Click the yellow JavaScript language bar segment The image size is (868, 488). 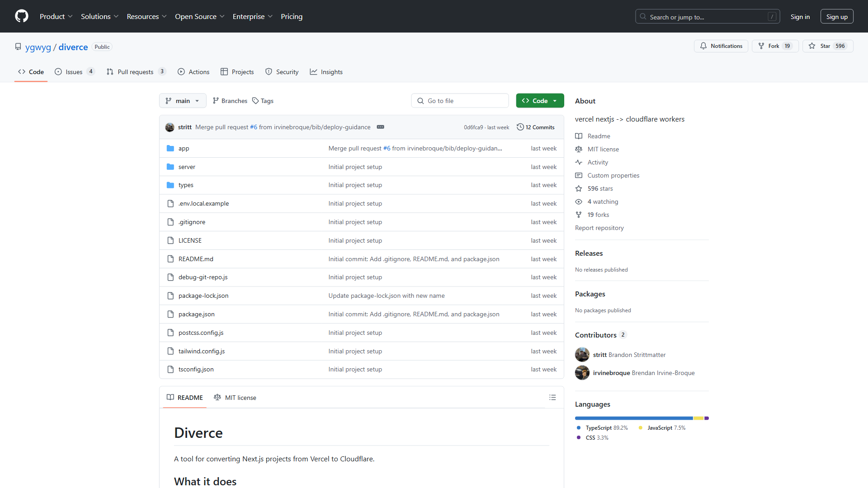(x=699, y=418)
